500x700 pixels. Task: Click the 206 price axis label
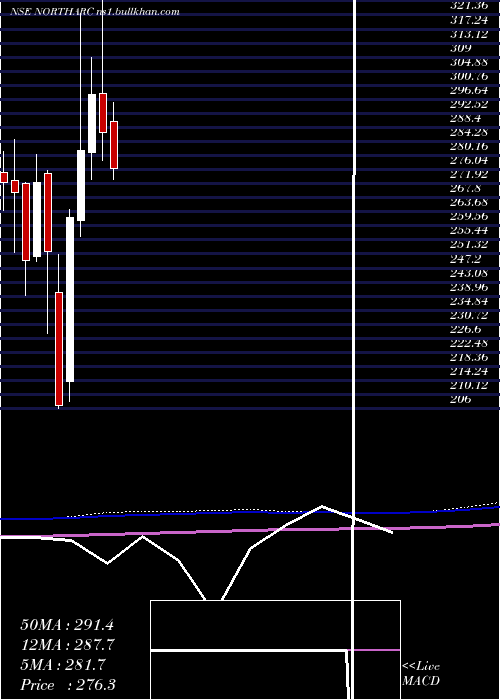click(x=461, y=400)
